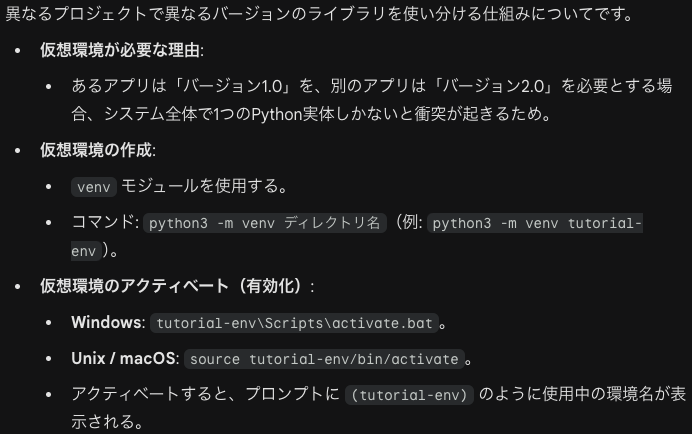The width and height of the screenshot is (692, 434).
Task: Click the "仮想環境のアクティベート（有効化）" heading
Action: click(176, 287)
